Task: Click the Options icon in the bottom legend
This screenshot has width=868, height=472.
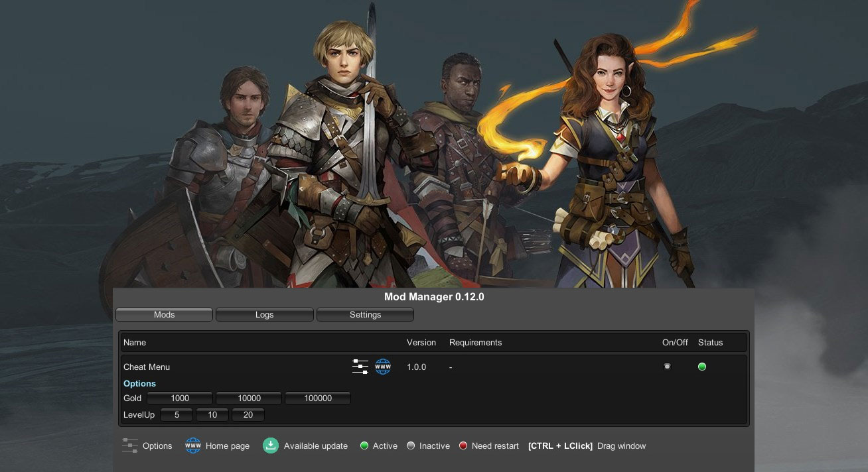Action: click(130, 445)
